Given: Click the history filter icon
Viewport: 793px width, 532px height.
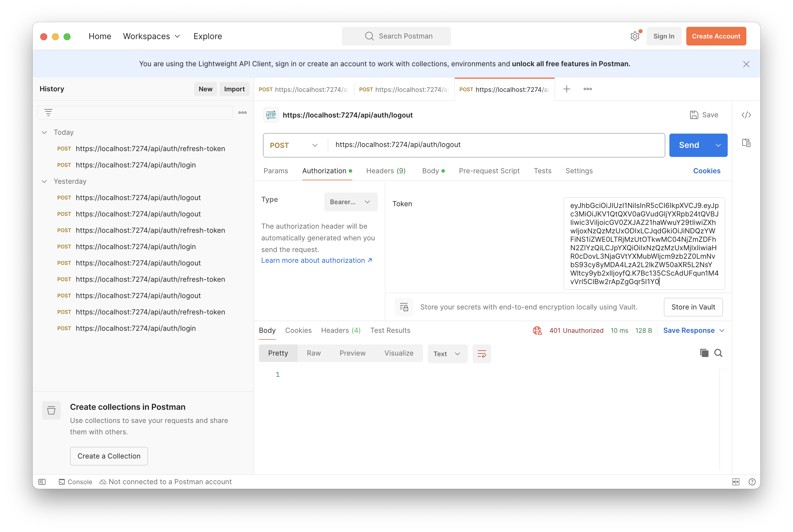Looking at the screenshot, I should coord(48,113).
